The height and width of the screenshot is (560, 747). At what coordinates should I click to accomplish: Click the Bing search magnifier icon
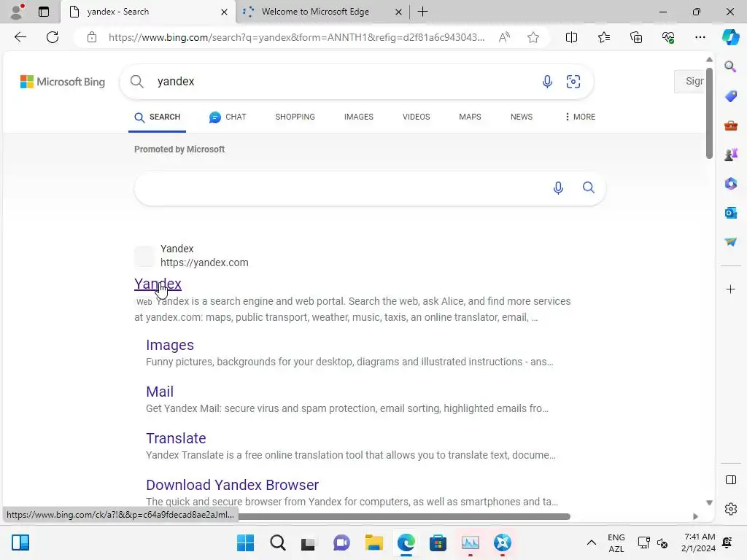coord(136,82)
